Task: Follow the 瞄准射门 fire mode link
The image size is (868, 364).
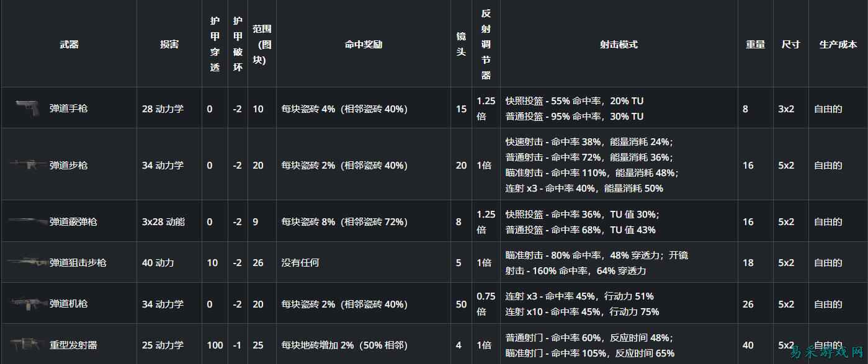Action: point(526,353)
